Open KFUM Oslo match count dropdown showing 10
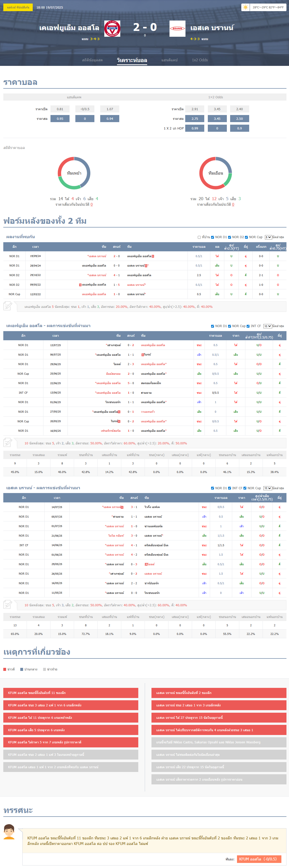Screen dimensions: 289x868 pyautogui.click(x=268, y=326)
